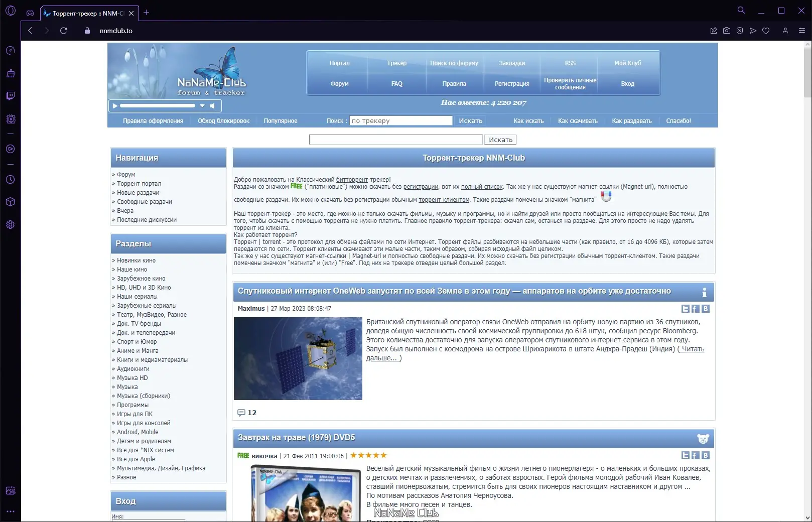Play the site audio player

tap(115, 106)
